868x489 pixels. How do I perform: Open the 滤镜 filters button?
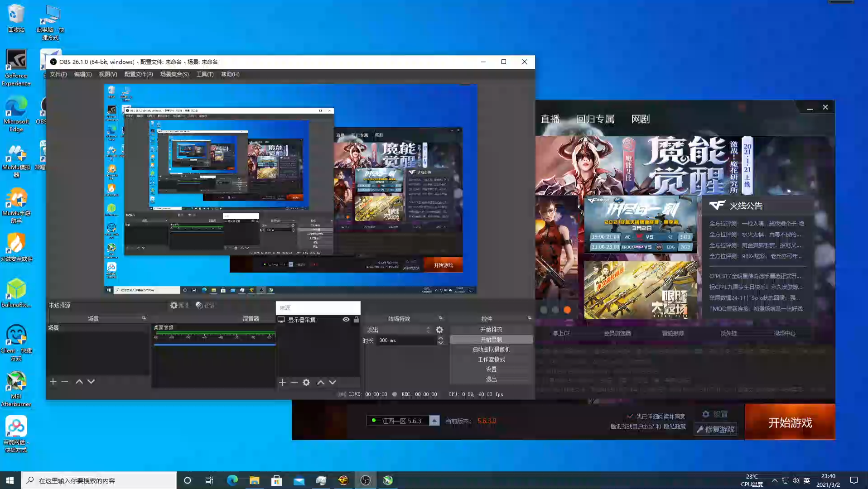(205, 305)
